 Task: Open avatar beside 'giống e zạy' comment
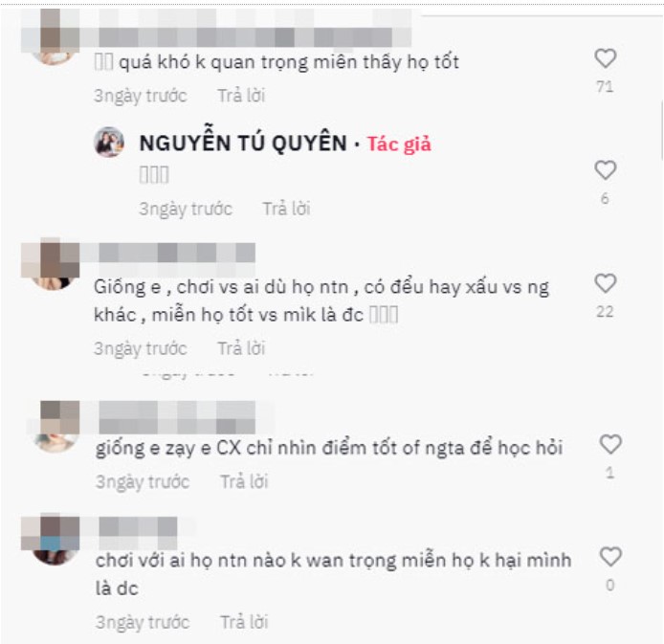[x=55, y=427]
